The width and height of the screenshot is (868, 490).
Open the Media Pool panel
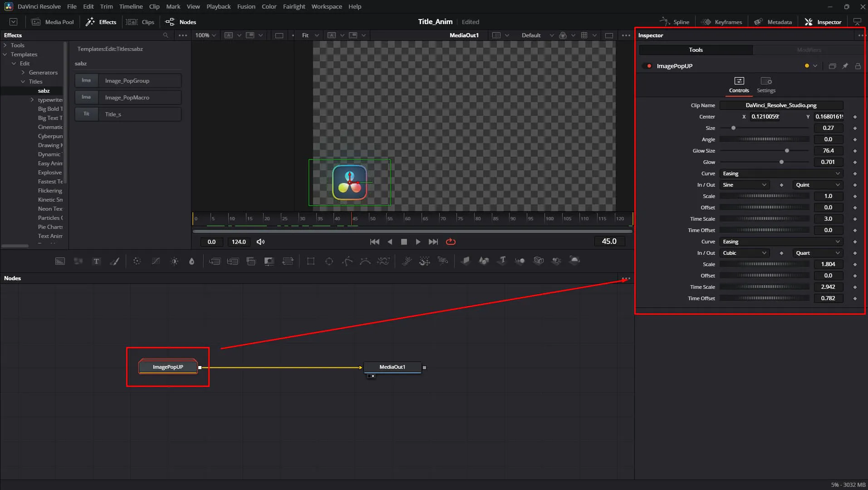tap(53, 22)
